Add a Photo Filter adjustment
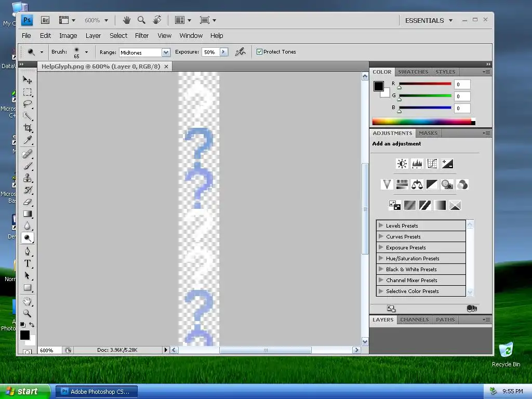 pyautogui.click(x=447, y=184)
